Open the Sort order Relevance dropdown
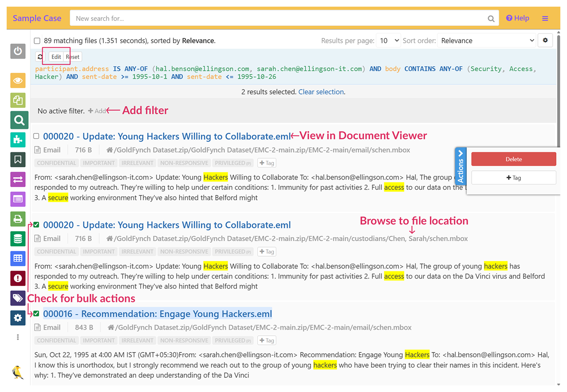This screenshot has width=567, height=392. click(x=487, y=41)
